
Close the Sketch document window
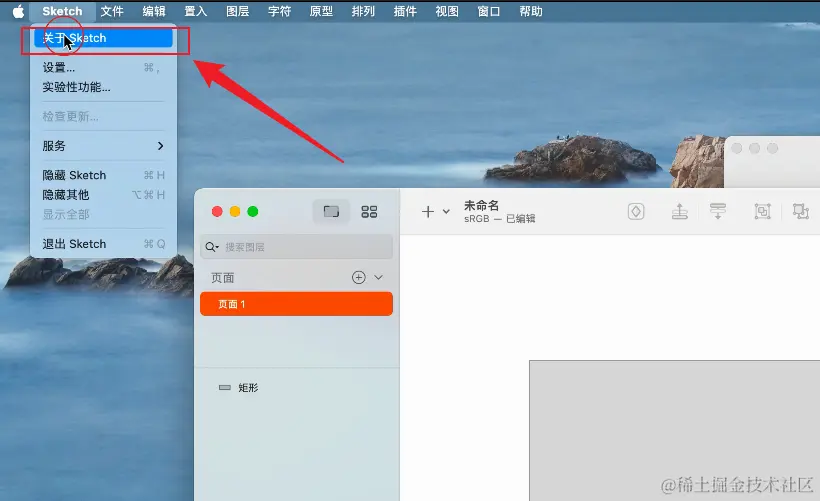coord(217,211)
